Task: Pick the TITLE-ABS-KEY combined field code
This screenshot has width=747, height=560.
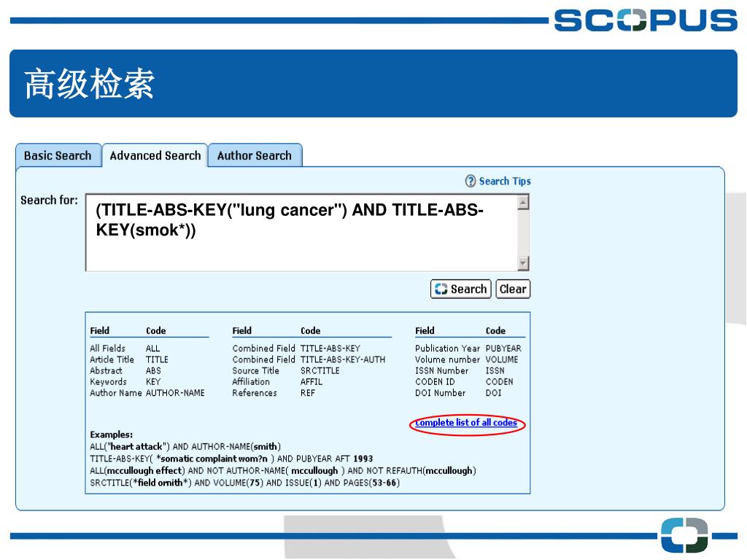Action: 330,349
